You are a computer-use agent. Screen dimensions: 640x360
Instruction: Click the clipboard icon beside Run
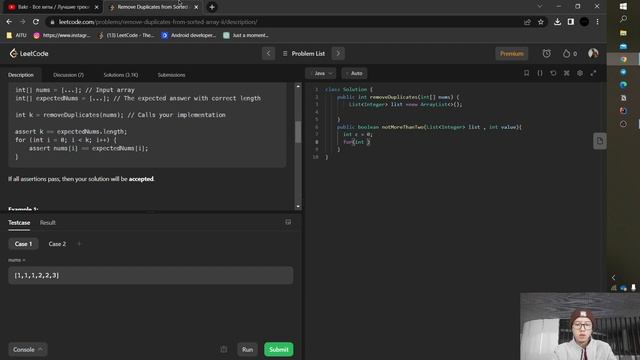click(x=224, y=349)
